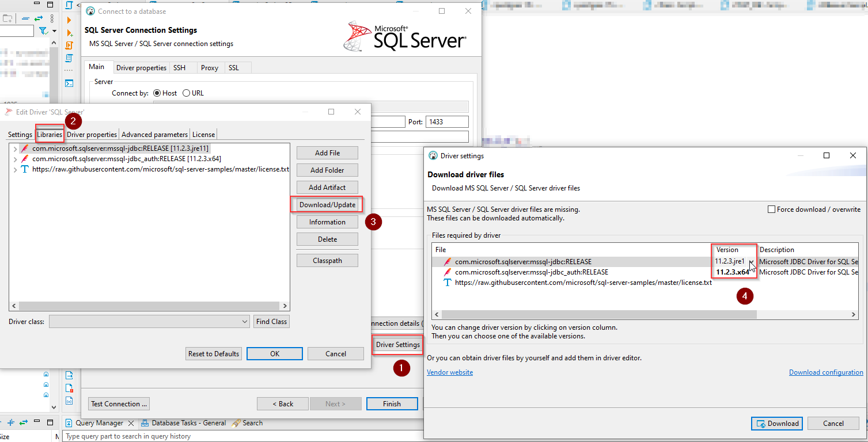Click the document with red error badge icon
The width and height of the screenshot is (868, 442).
point(69,388)
